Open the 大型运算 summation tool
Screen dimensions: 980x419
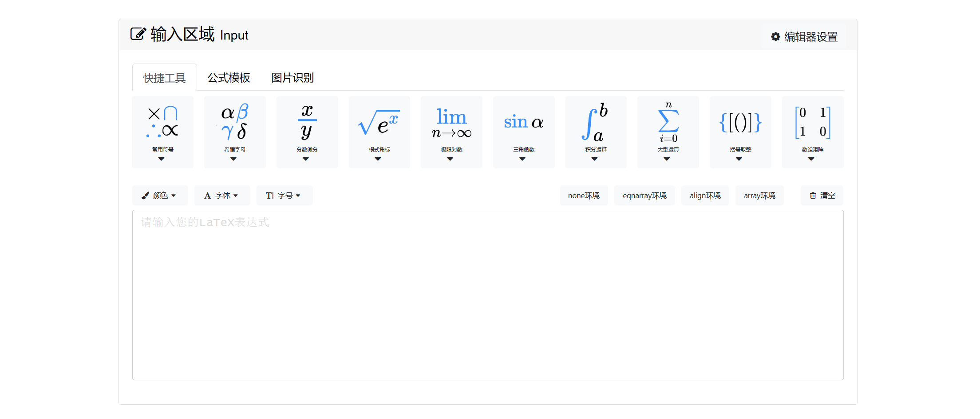[668, 132]
